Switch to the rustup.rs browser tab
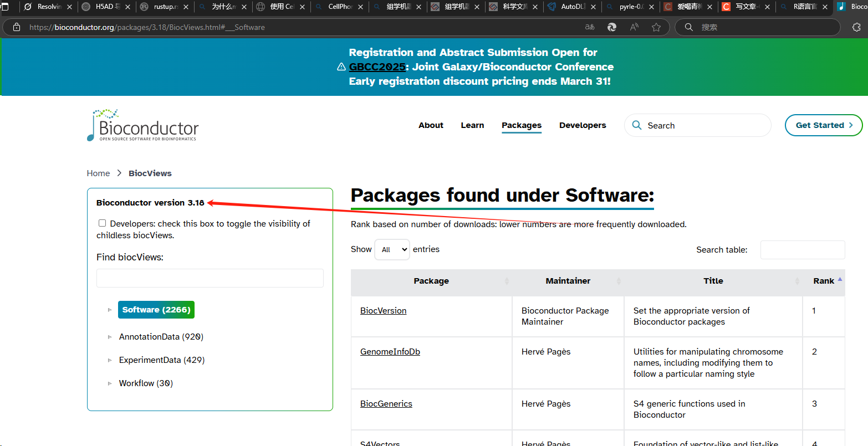This screenshot has width=868, height=446. tap(164, 7)
